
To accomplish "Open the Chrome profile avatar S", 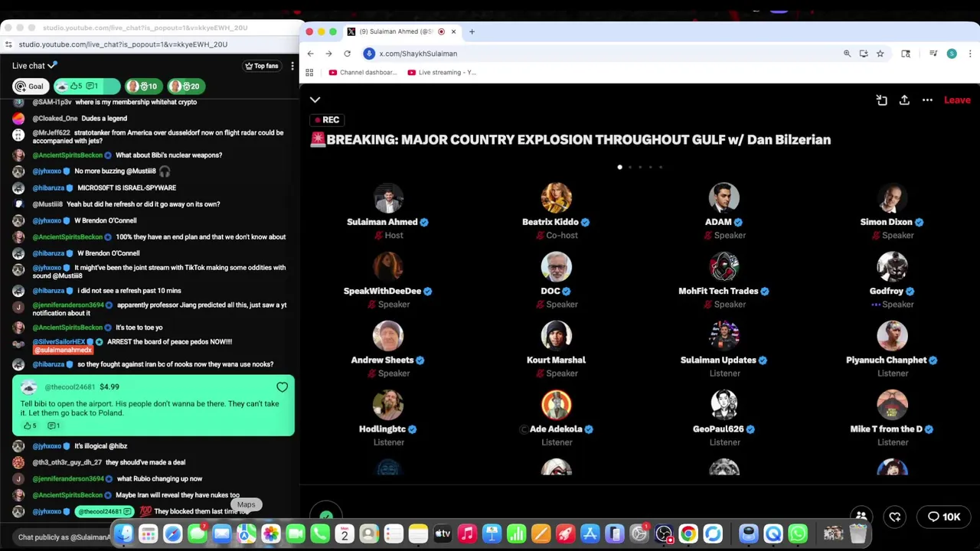I will 952,54.
